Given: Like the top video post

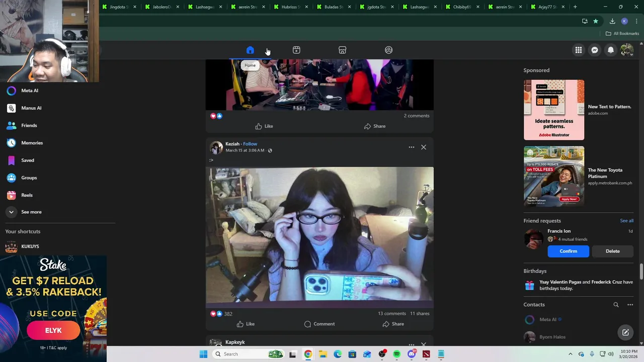Looking at the screenshot, I should tap(264, 126).
